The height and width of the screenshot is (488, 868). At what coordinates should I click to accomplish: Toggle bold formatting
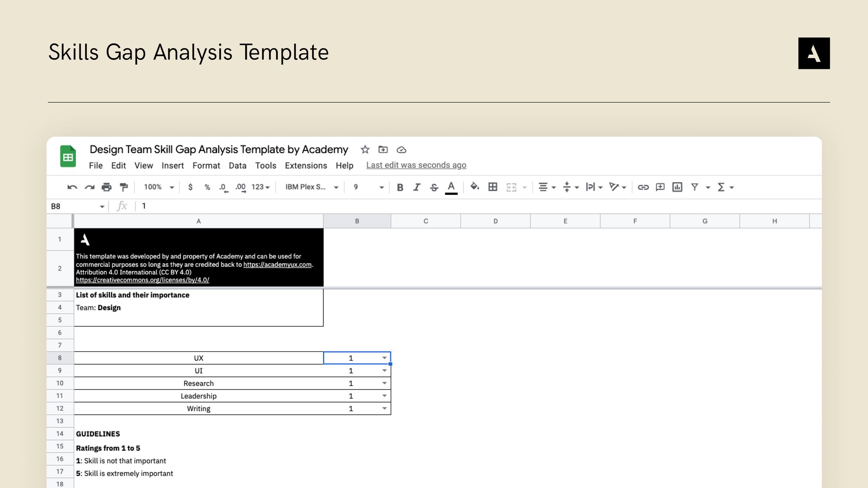point(400,187)
